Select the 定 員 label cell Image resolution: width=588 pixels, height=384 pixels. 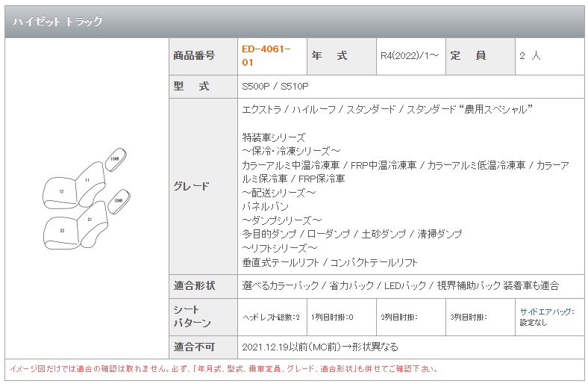click(x=480, y=56)
